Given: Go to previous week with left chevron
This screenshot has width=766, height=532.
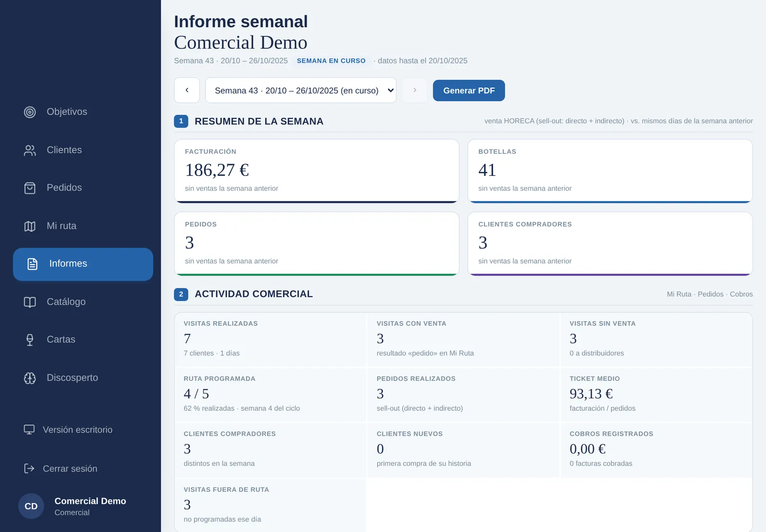Looking at the screenshot, I should tap(187, 90).
